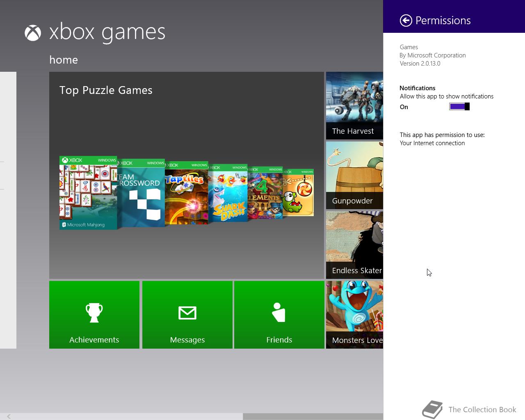The width and height of the screenshot is (525, 420).
Task: Open the Microsoft Mahjong game cover
Action: click(88, 193)
